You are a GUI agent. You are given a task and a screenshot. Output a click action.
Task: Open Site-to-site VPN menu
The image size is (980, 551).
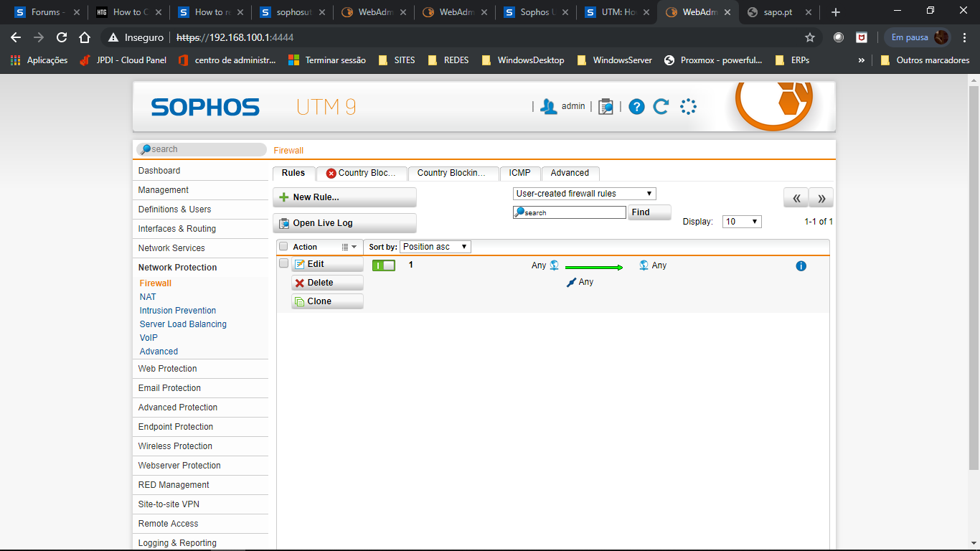click(x=201, y=504)
